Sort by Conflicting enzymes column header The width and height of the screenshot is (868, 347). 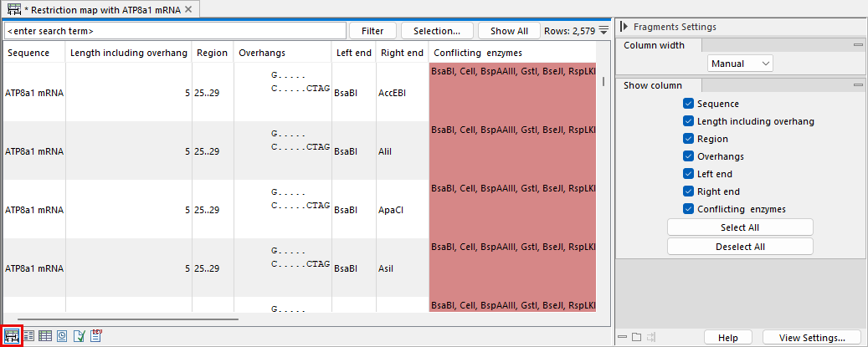tap(512, 53)
